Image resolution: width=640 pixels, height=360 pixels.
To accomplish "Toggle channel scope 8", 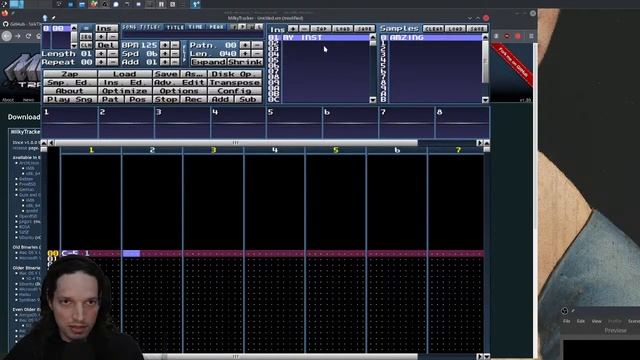I will [462, 122].
